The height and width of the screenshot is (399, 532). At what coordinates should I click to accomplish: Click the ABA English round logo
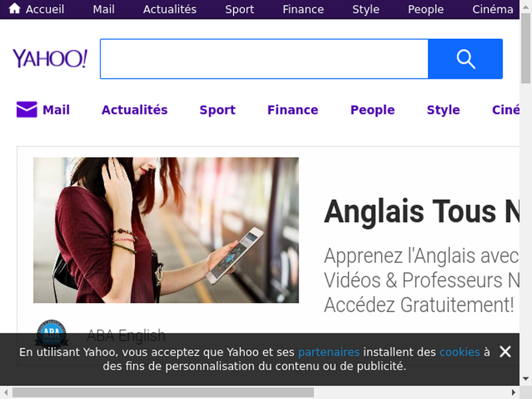51,334
